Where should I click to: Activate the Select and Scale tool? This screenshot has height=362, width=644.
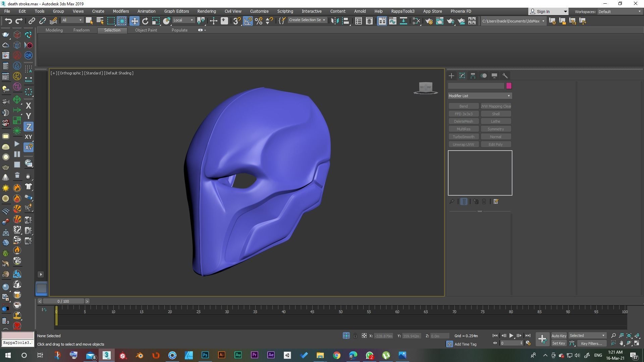156,21
